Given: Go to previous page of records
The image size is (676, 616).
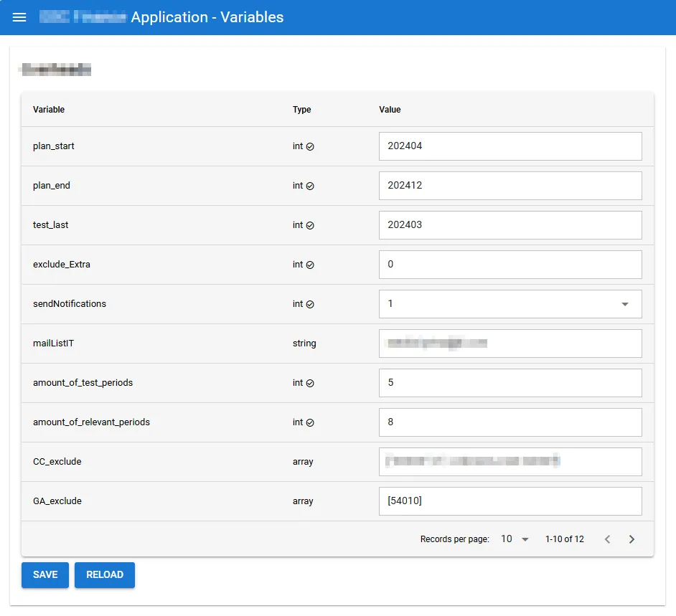Looking at the screenshot, I should pyautogui.click(x=607, y=539).
